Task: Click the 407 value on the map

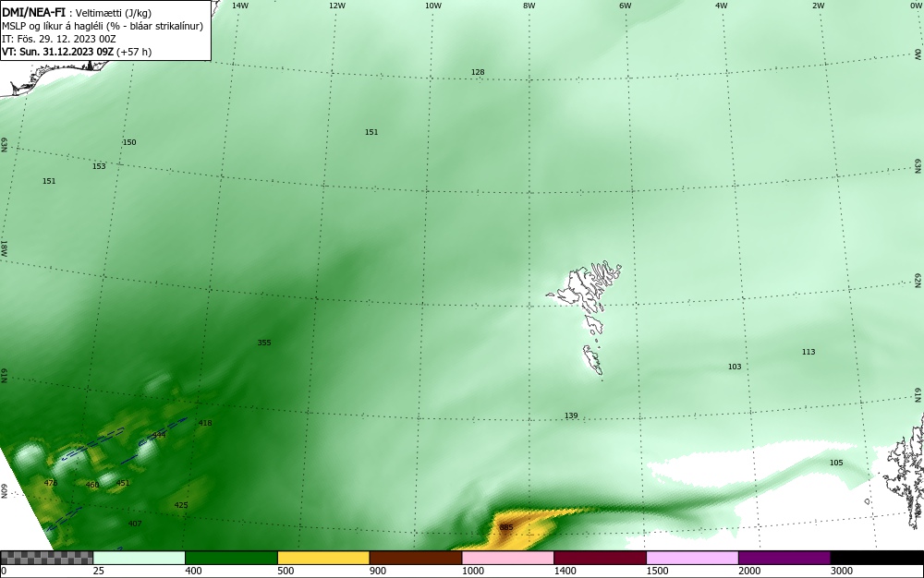Action: coord(135,524)
